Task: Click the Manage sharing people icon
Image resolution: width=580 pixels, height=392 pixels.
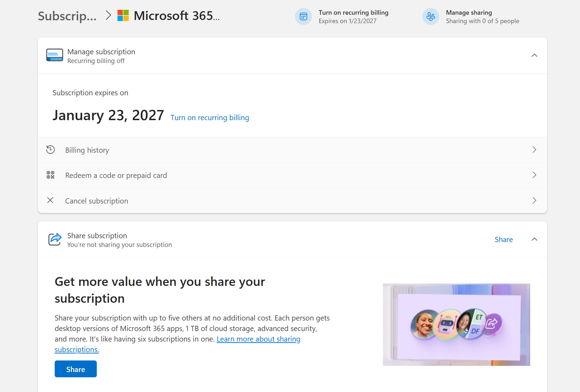Action: (x=431, y=16)
